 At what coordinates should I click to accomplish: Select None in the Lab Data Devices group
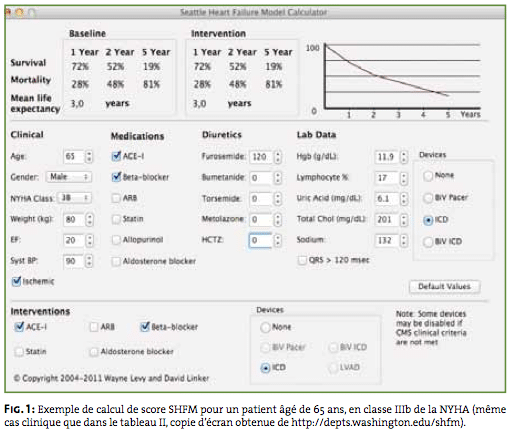click(428, 175)
